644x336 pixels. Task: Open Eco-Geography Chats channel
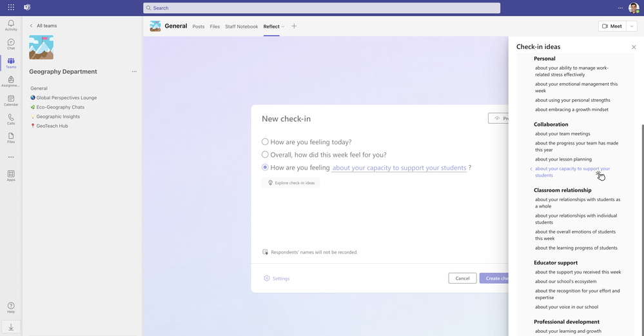coord(57,107)
